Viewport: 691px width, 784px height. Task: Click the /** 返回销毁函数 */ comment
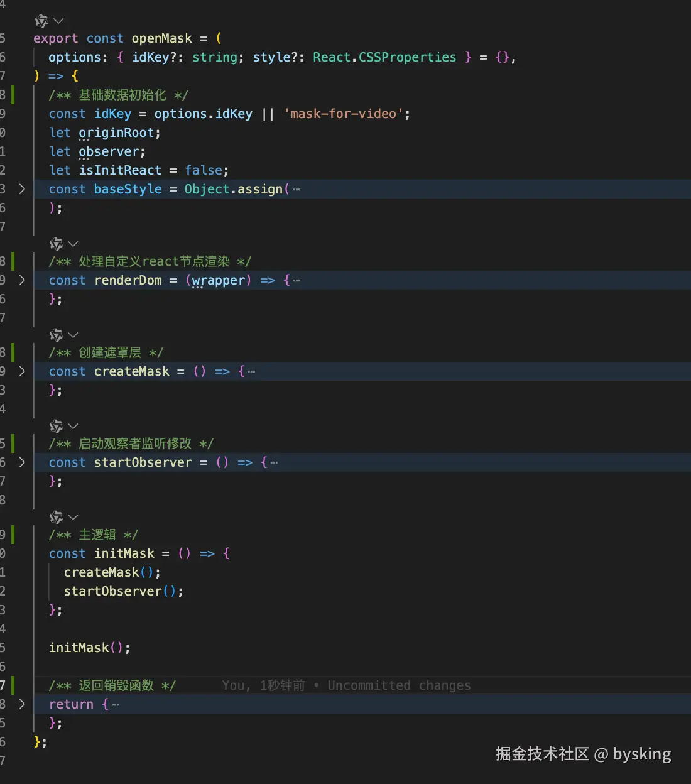tap(112, 685)
